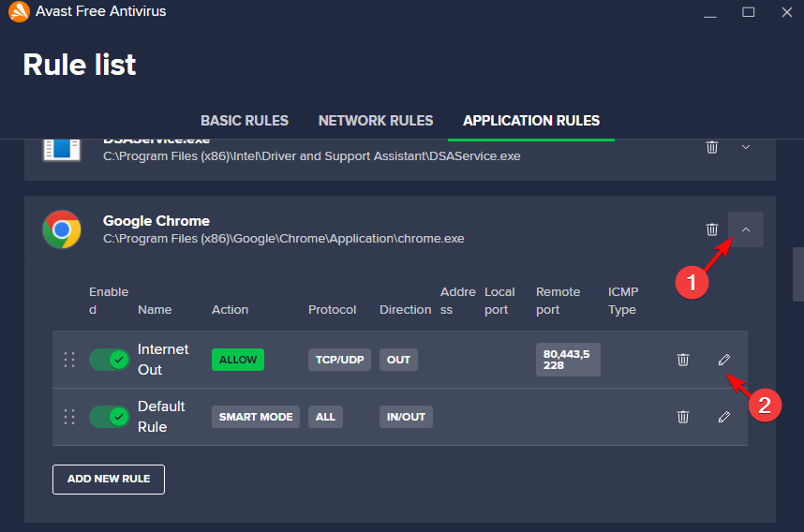Viewport: 804px width, 532px height.
Task: Click the TCP/UDP protocol badge
Action: pos(339,360)
